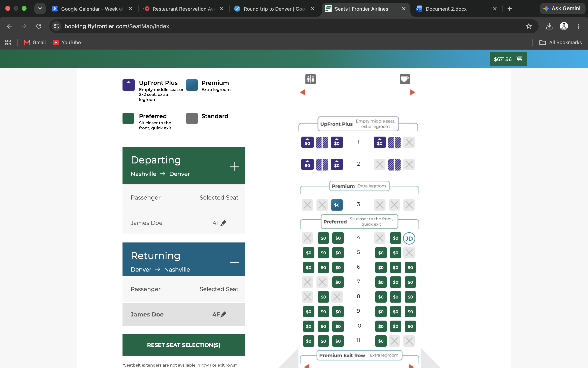Edit James Doe's departing seat 4F pencil
Viewport: 588px width, 368px height.
[223, 223]
